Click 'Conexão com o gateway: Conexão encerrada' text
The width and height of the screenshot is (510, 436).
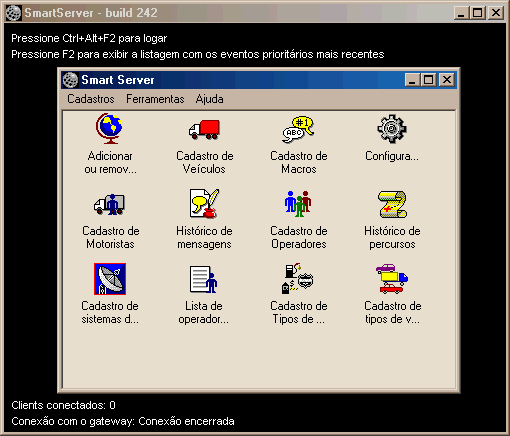pos(123,421)
